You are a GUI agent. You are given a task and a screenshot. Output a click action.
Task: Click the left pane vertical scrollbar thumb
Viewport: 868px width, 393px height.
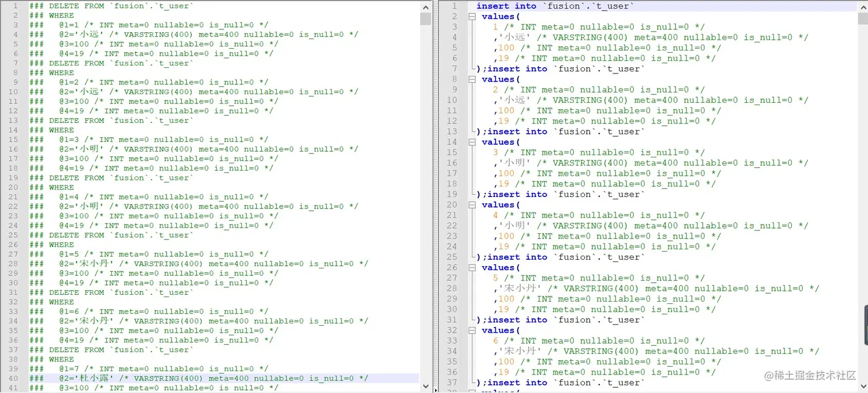[425, 18]
